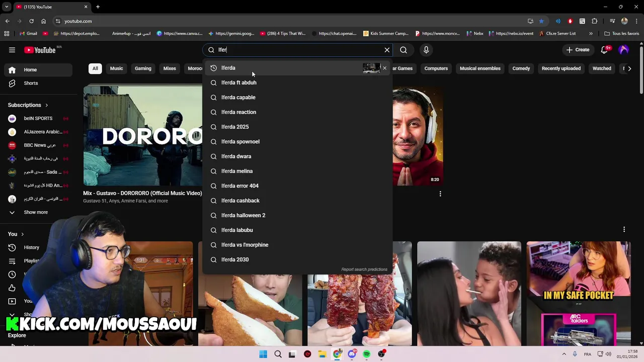
Task: Open Discord from the taskbar
Action: point(352,354)
